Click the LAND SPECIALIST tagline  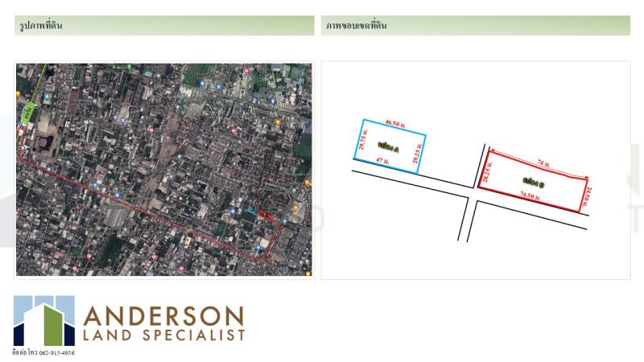point(164,335)
